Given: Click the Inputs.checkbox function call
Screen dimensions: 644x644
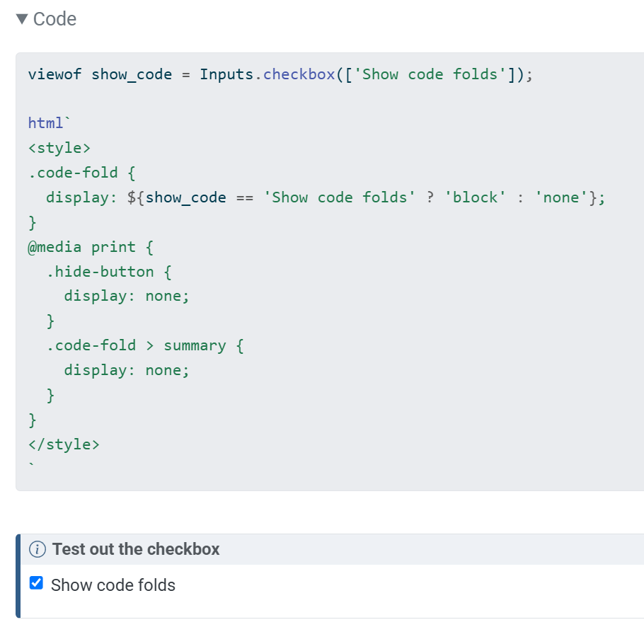Looking at the screenshot, I should tap(267, 74).
